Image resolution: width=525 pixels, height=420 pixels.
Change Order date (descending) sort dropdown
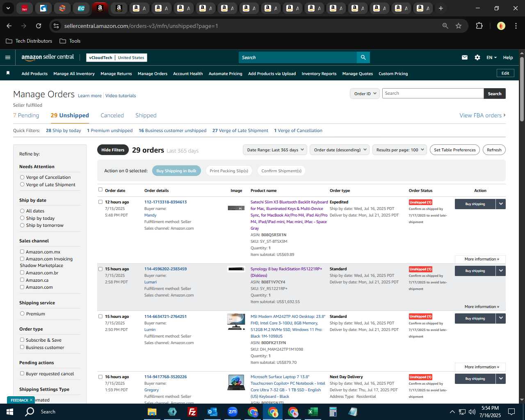click(x=340, y=150)
